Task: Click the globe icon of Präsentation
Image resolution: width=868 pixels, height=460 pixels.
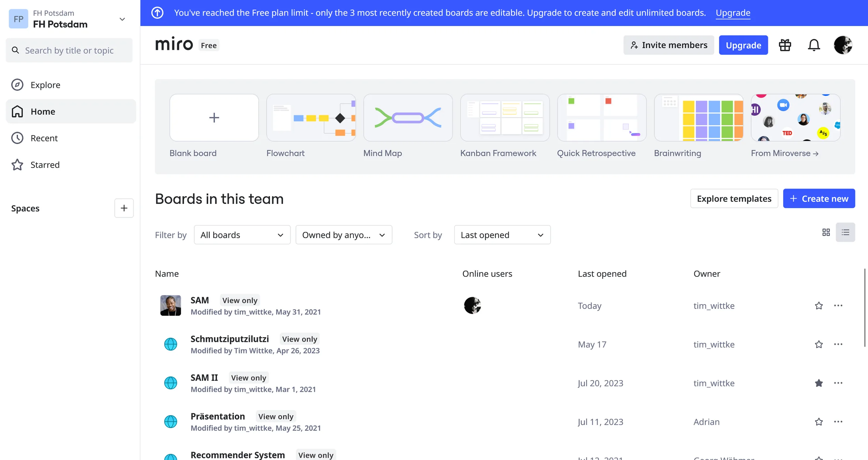Action: tap(170, 421)
